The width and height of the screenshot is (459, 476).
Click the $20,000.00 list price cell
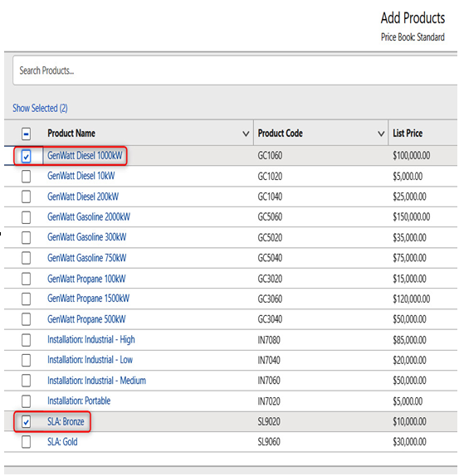[409, 361]
